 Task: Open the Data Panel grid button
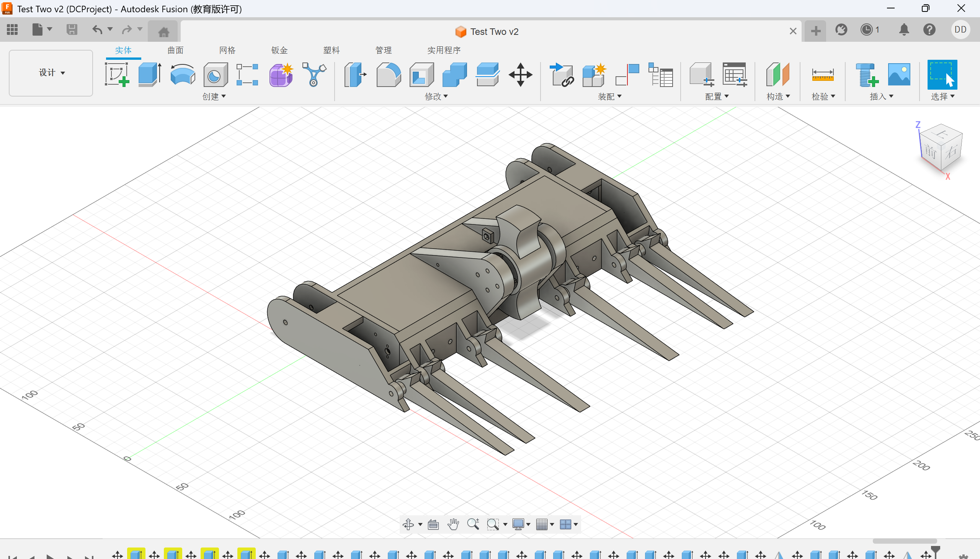(12, 30)
